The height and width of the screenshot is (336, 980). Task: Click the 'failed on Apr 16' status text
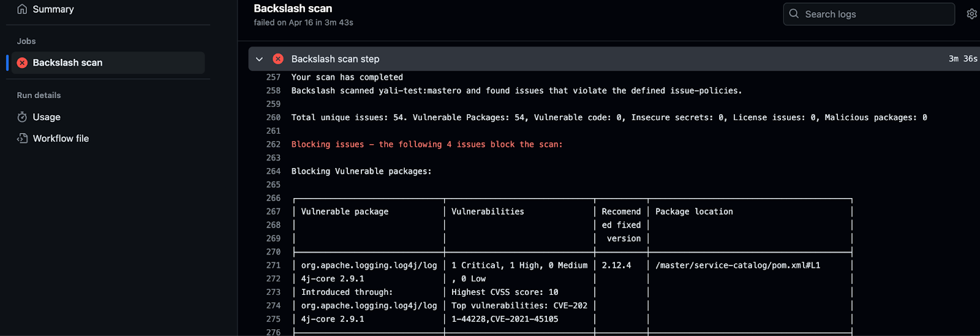pos(303,23)
